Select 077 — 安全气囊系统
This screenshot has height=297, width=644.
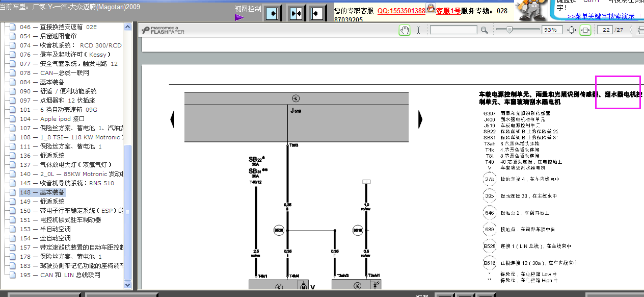click(69, 64)
